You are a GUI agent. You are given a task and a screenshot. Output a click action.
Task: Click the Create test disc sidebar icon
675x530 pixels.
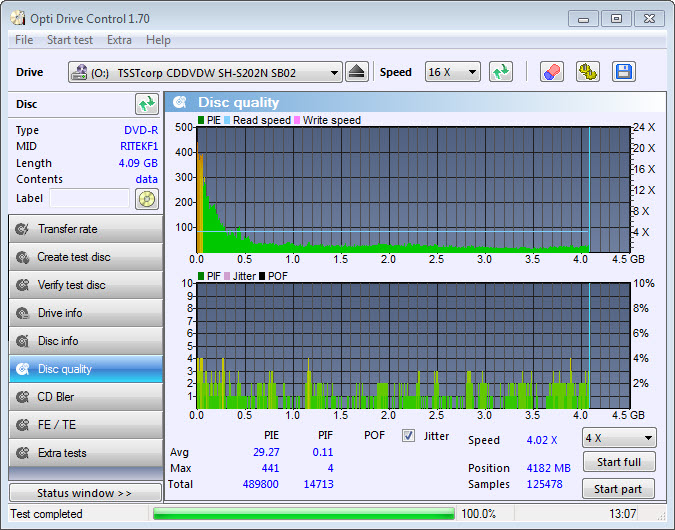pos(22,257)
